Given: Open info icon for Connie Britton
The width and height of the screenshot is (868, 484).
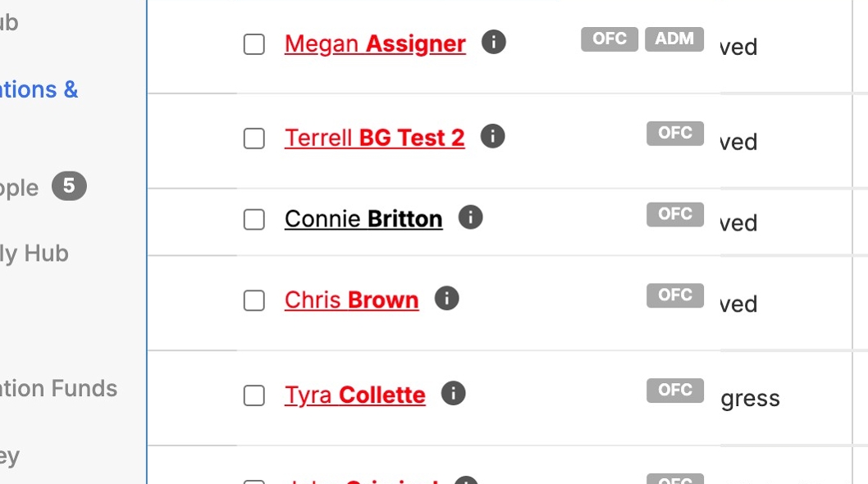Looking at the screenshot, I should [x=470, y=217].
